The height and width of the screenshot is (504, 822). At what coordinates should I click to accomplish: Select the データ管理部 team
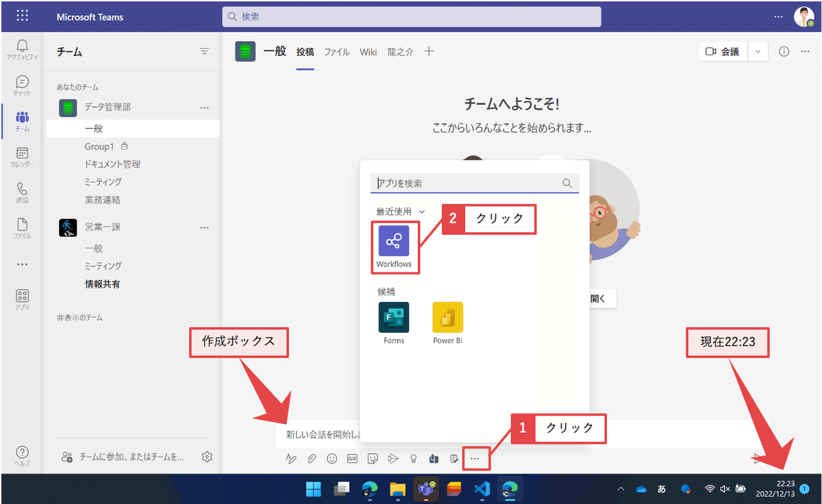coord(108,108)
